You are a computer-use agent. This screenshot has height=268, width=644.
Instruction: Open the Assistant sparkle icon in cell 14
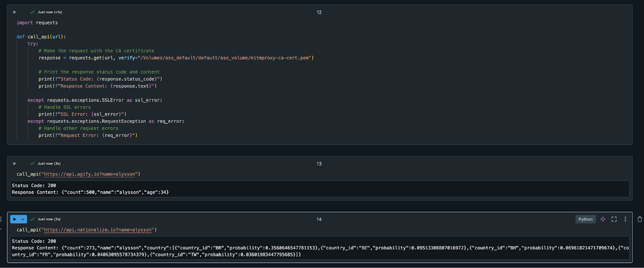(x=602, y=219)
